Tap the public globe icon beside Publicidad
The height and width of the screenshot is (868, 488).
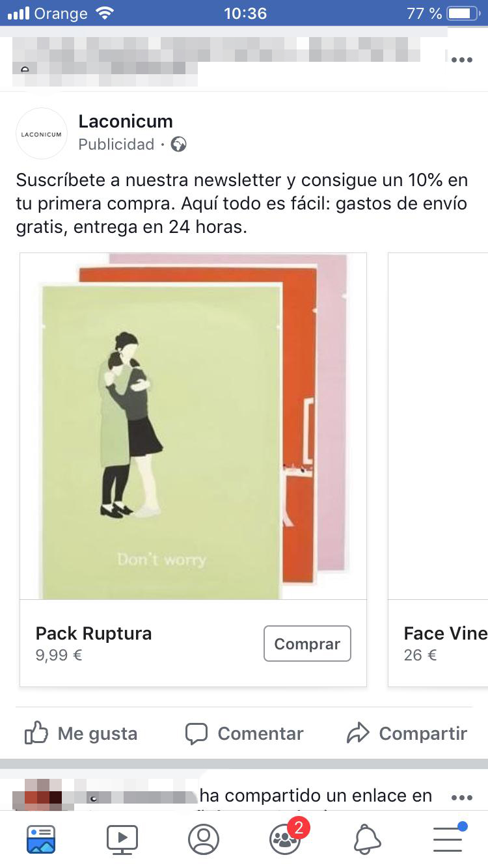click(178, 144)
